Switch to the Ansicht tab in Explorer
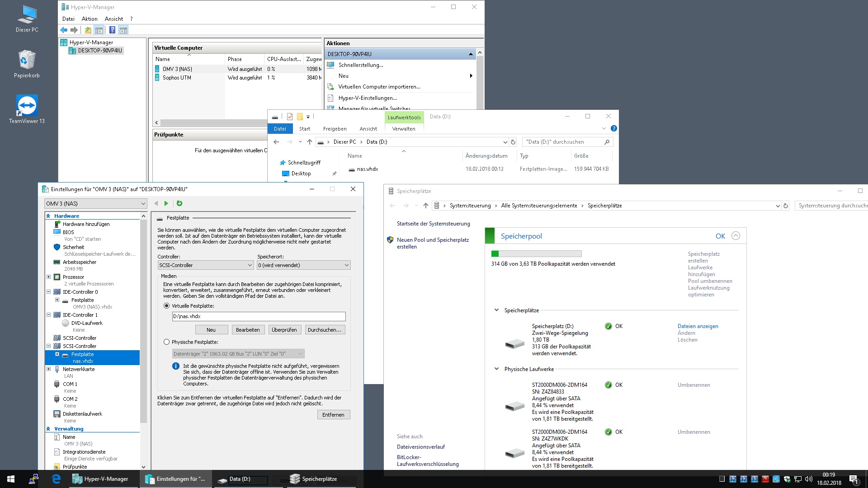868x488 pixels. point(368,129)
